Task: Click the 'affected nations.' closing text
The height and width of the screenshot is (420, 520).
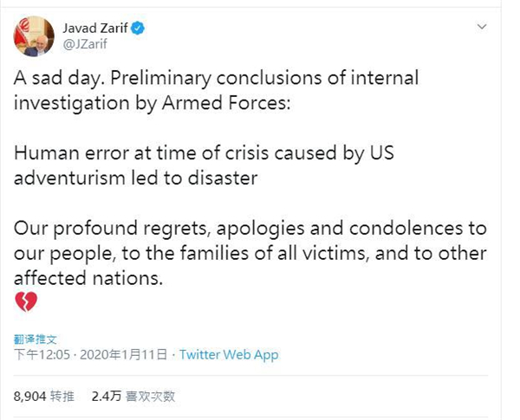Action: click(88, 279)
